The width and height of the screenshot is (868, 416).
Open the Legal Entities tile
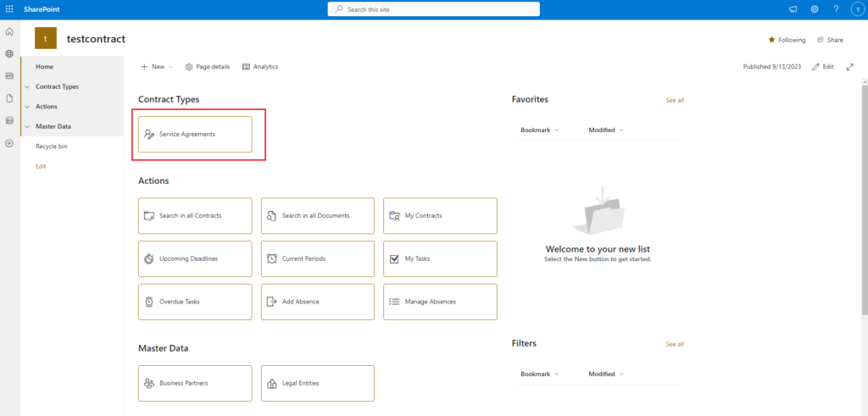click(318, 383)
